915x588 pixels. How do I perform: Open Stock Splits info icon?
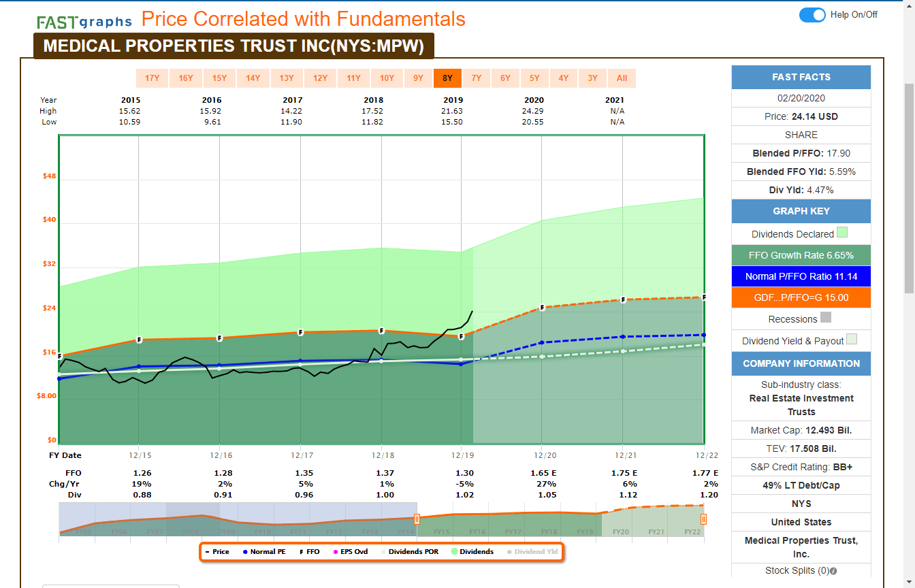click(833, 571)
